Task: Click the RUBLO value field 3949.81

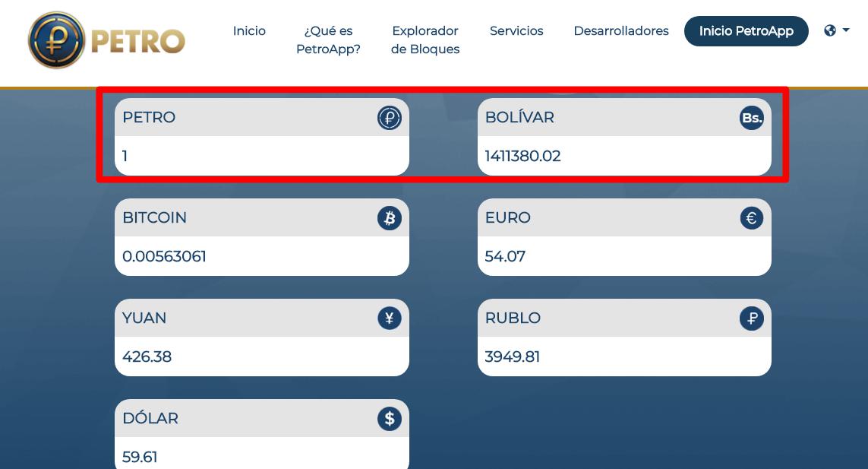Action: 624,357
